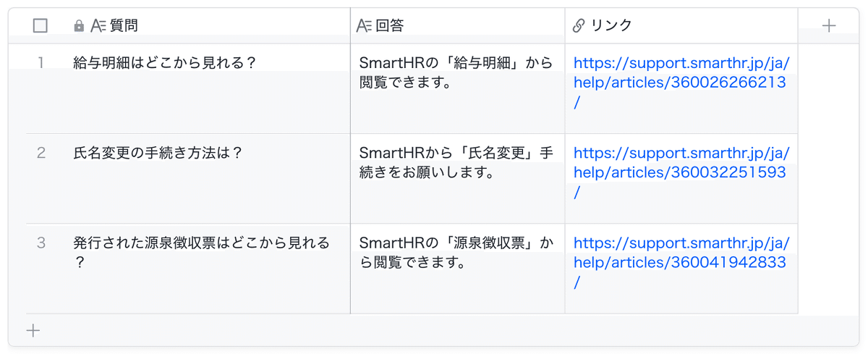Click the lock icon beside 質問
868x357 pixels.
(x=80, y=26)
